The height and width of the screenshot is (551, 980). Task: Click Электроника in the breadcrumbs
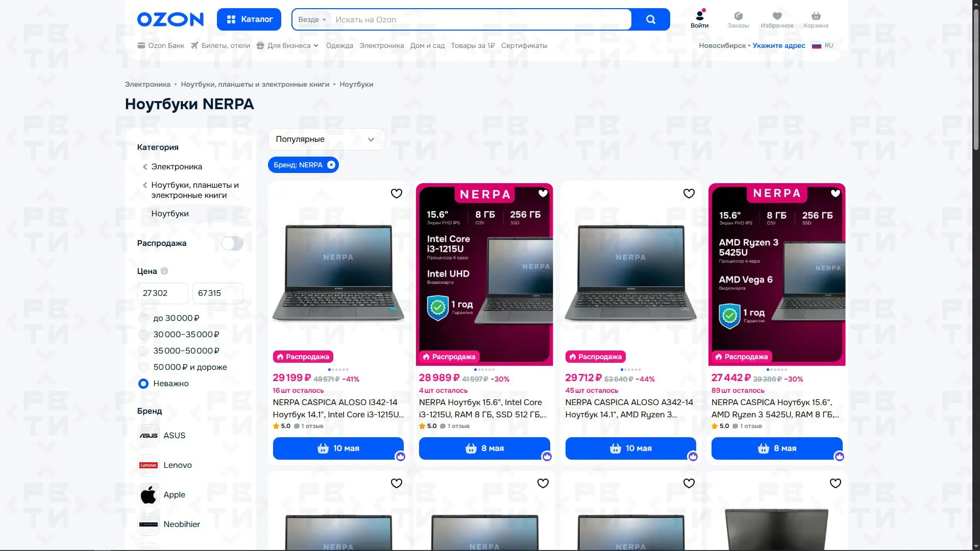(x=148, y=84)
